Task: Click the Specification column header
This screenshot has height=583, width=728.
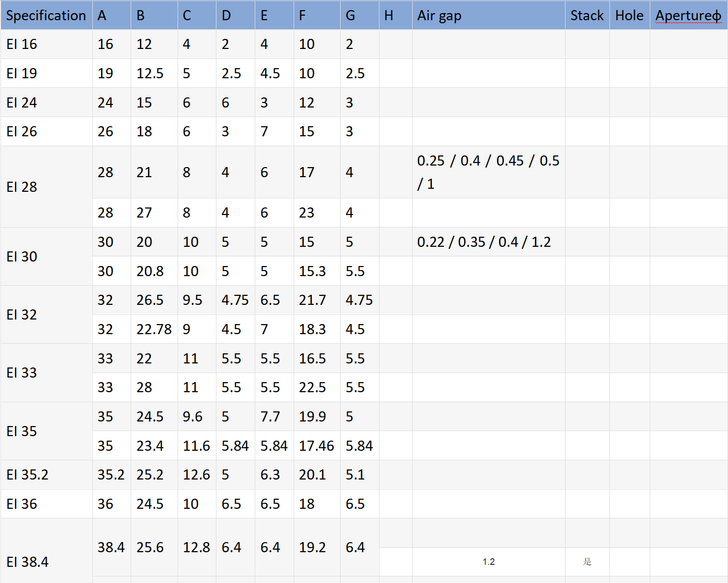Action: [46, 16]
